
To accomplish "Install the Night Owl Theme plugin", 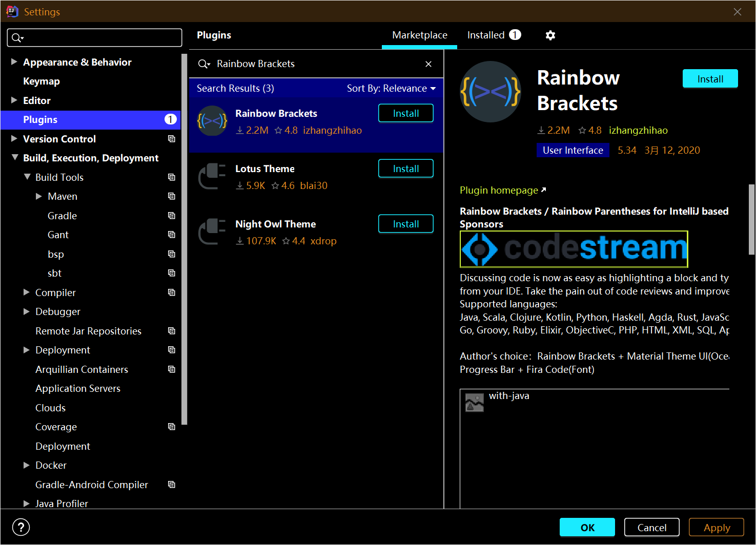I will coord(406,224).
